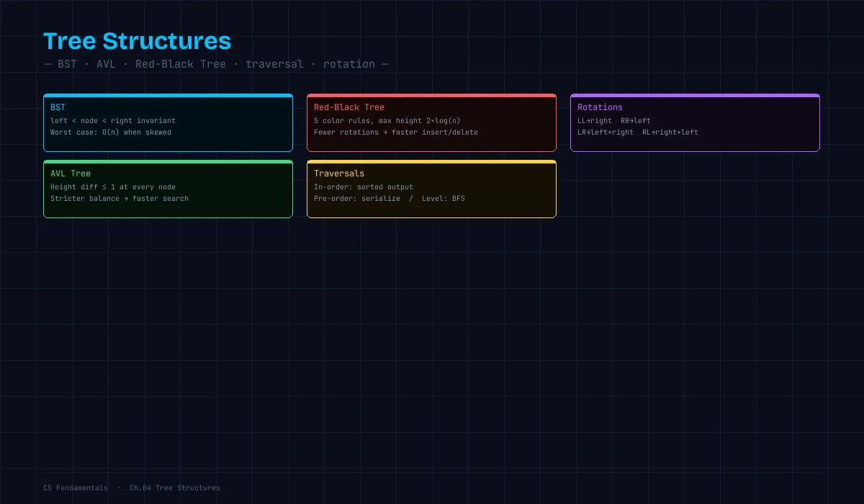Select 'Stricter balance → faster search' text
The height and width of the screenshot is (504, 864).
120,199
